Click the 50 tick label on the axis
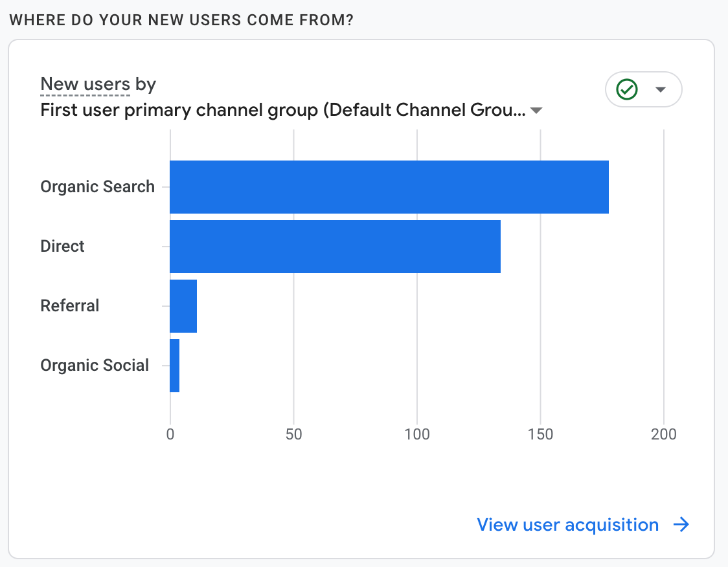 [294, 434]
